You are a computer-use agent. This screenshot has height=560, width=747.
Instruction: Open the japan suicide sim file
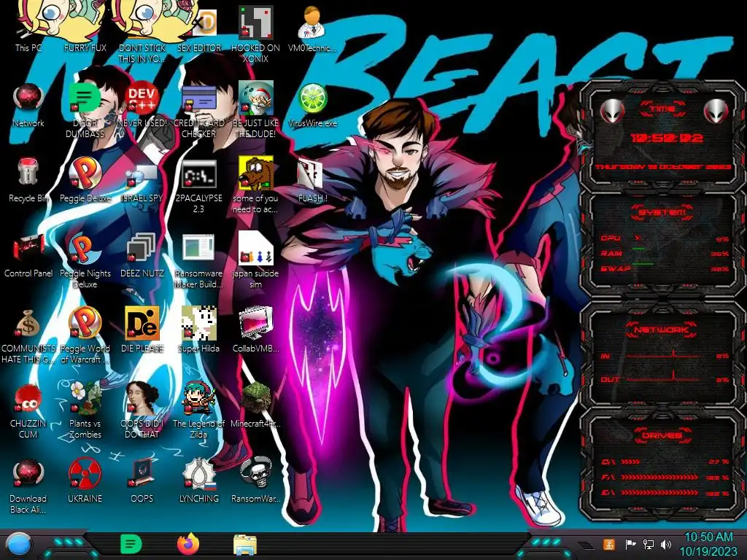255,261
